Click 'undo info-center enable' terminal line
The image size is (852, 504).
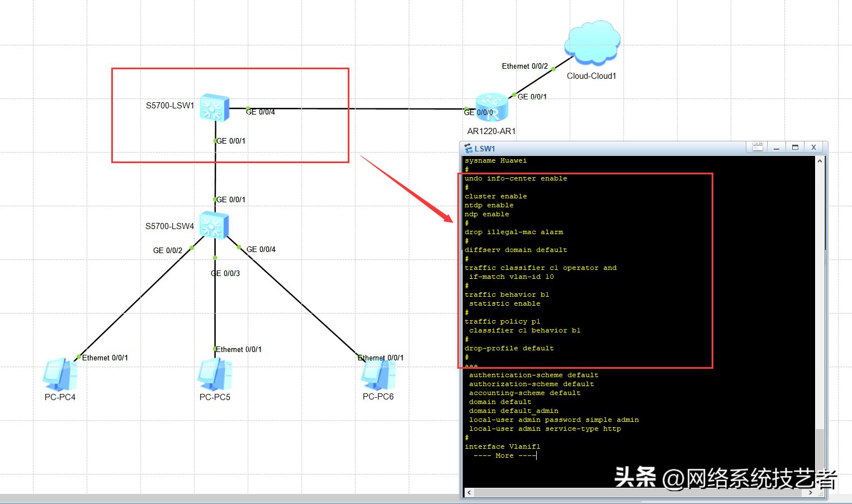tap(516, 179)
